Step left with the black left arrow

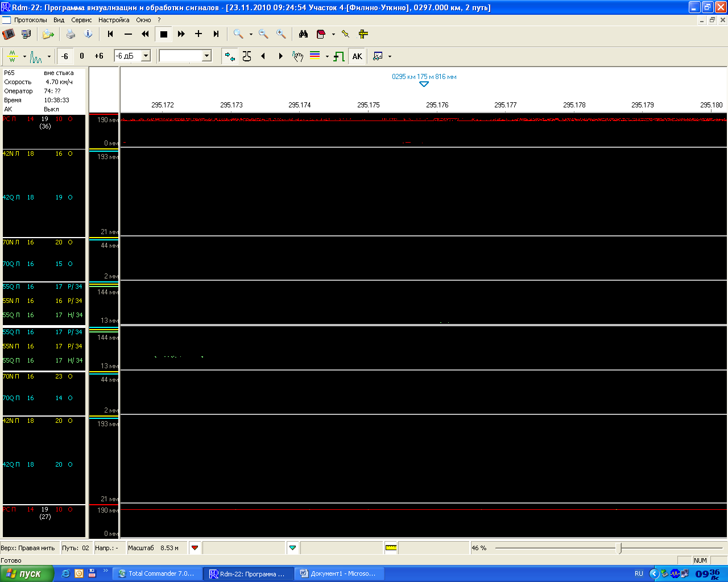(263, 56)
